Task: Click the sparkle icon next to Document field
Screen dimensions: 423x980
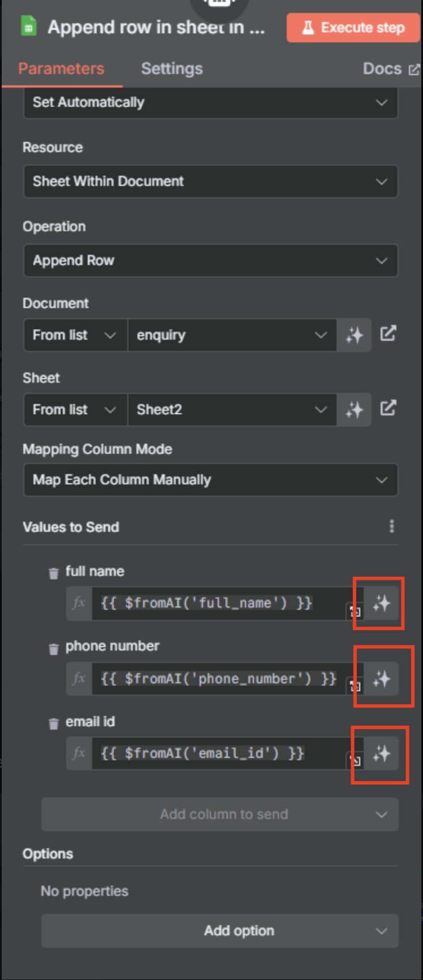Action: click(x=354, y=335)
